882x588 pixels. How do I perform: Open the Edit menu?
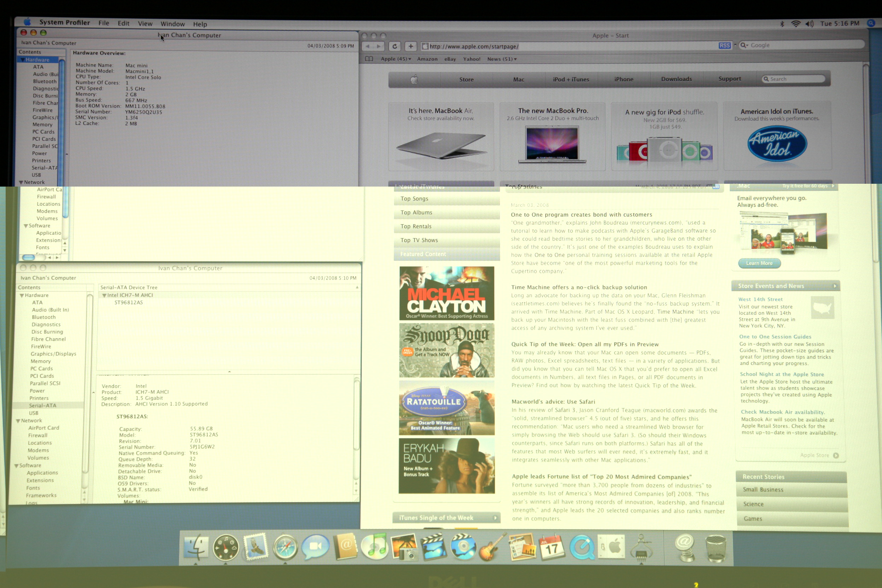tap(123, 23)
